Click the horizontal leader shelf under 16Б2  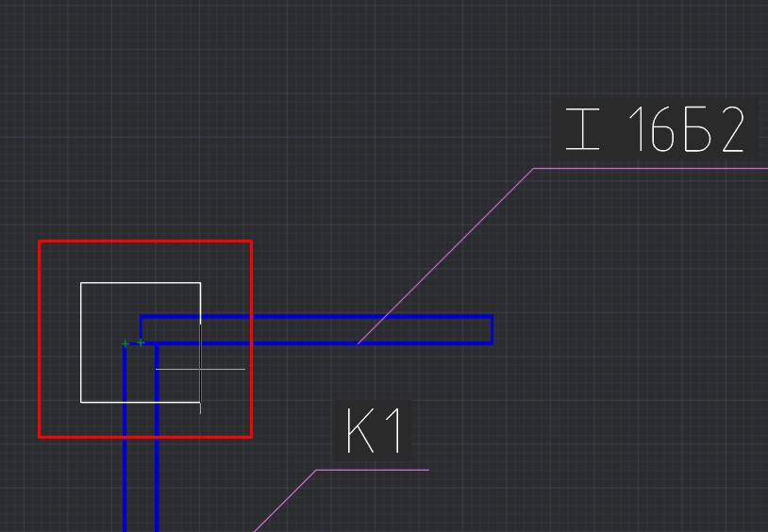pyautogui.click(x=651, y=169)
